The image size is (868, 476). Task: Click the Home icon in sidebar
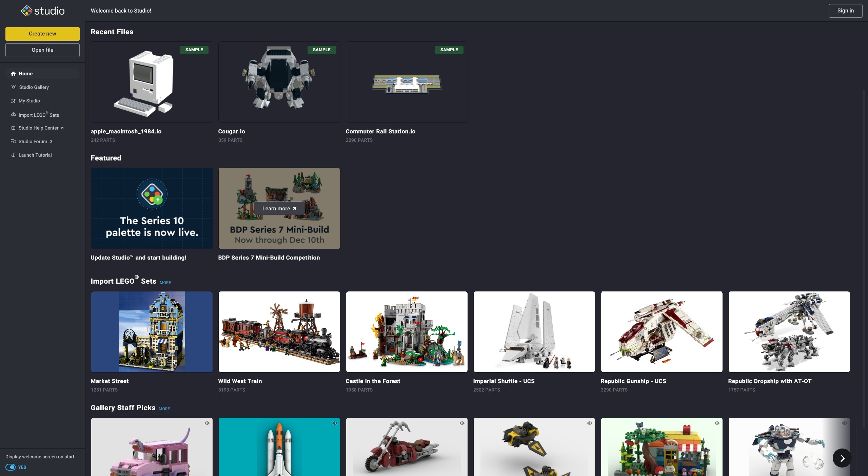13,74
